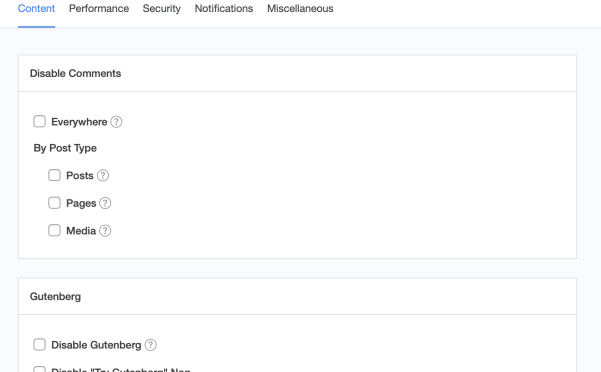Click the question mark beside Pages

tap(105, 203)
